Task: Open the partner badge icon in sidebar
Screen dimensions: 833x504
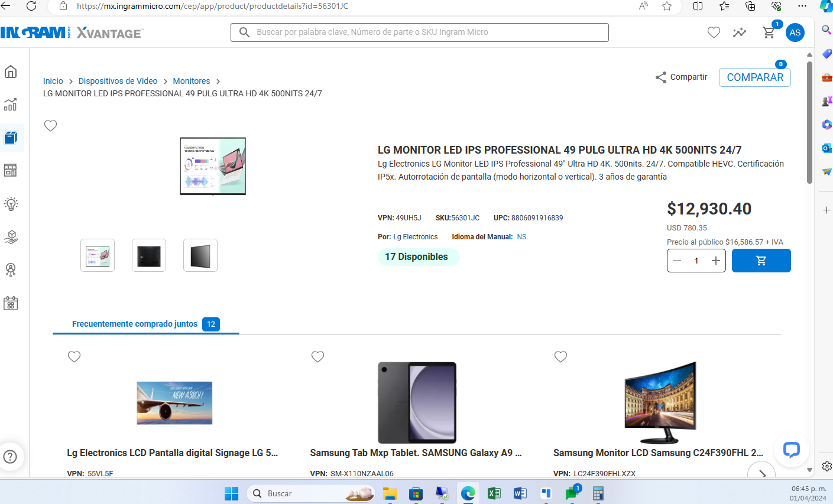Action: [11, 270]
